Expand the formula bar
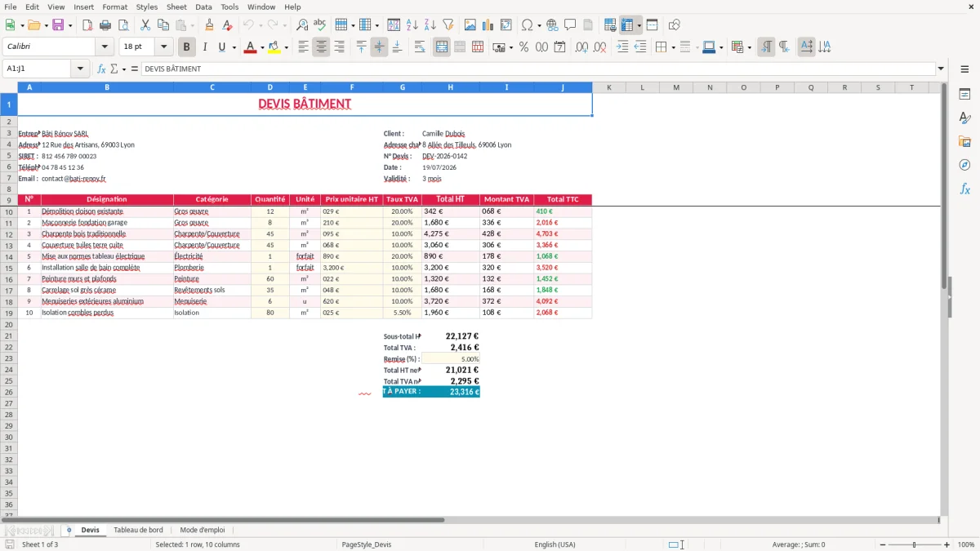The image size is (980, 551). click(941, 69)
